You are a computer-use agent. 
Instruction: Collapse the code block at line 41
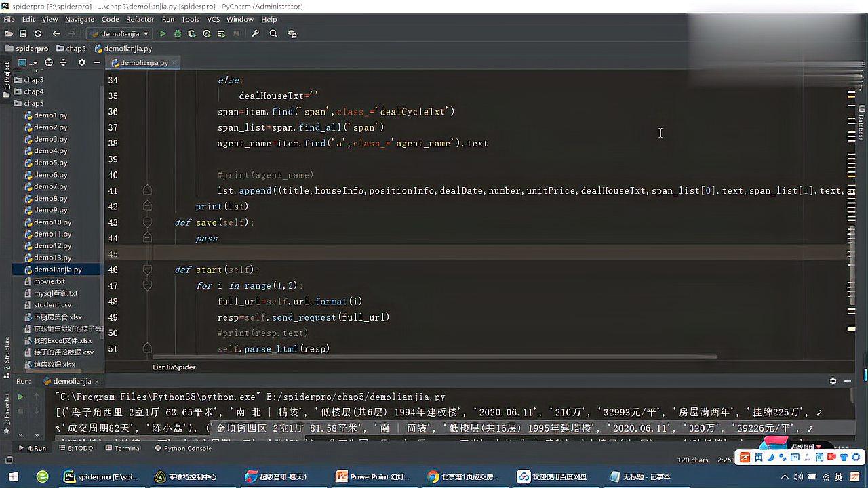148,191
